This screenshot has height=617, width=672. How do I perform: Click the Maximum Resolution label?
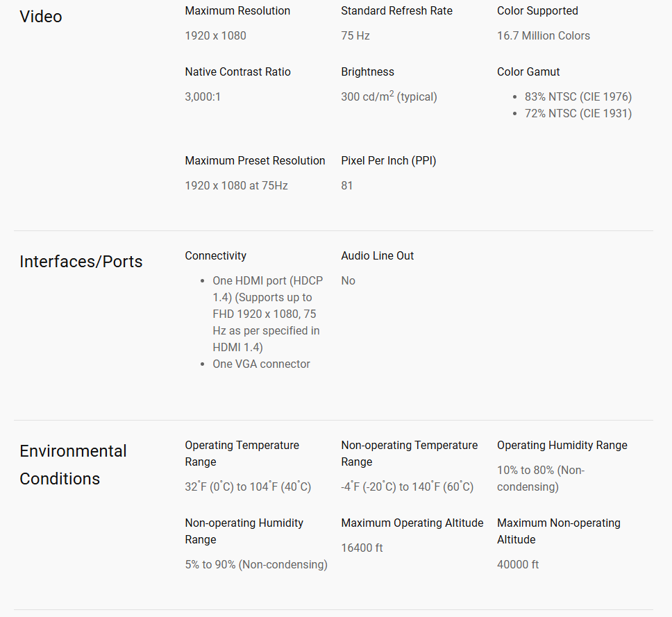click(237, 10)
